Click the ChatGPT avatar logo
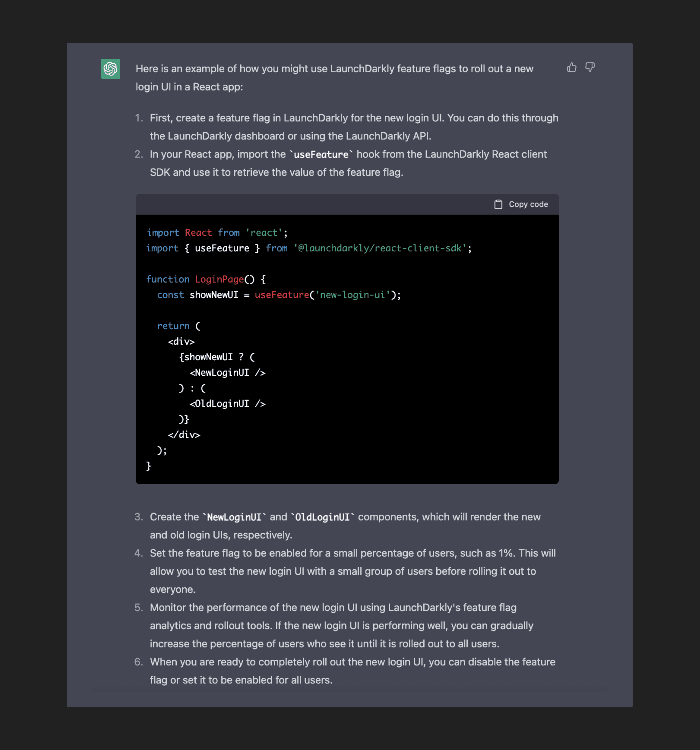The image size is (700, 750). [110, 69]
